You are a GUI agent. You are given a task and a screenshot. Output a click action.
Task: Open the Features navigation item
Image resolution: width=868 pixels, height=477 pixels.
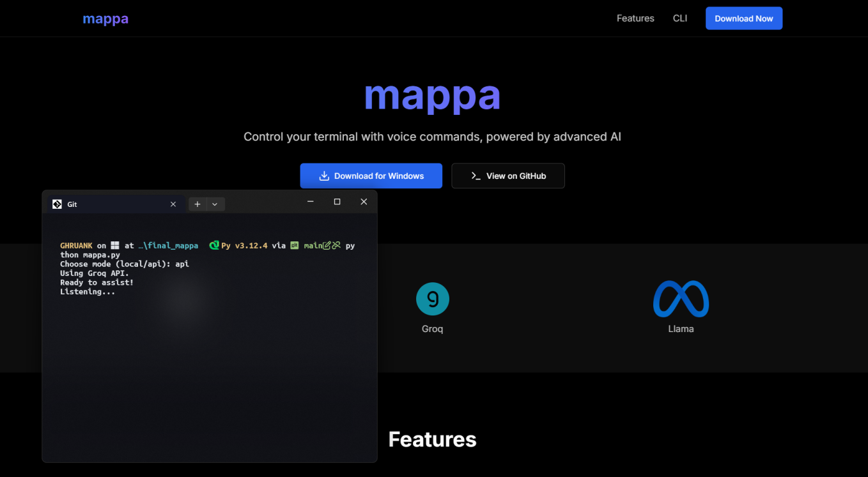(x=635, y=18)
